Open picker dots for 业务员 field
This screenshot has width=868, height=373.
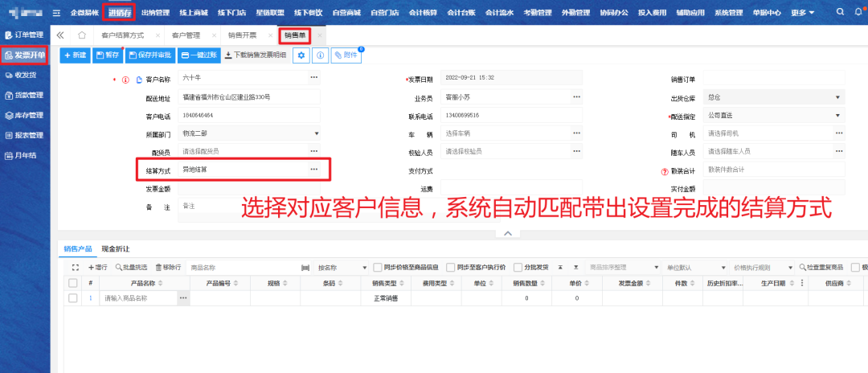(x=577, y=96)
